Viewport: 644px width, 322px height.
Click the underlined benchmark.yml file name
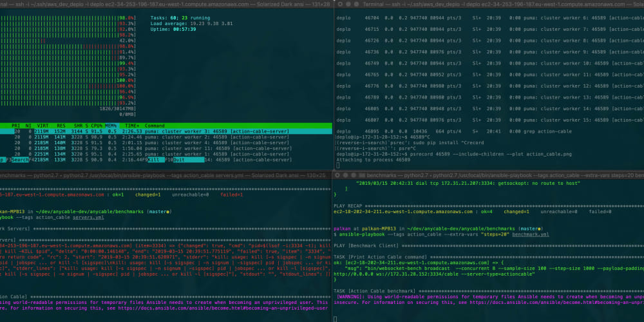530,234
